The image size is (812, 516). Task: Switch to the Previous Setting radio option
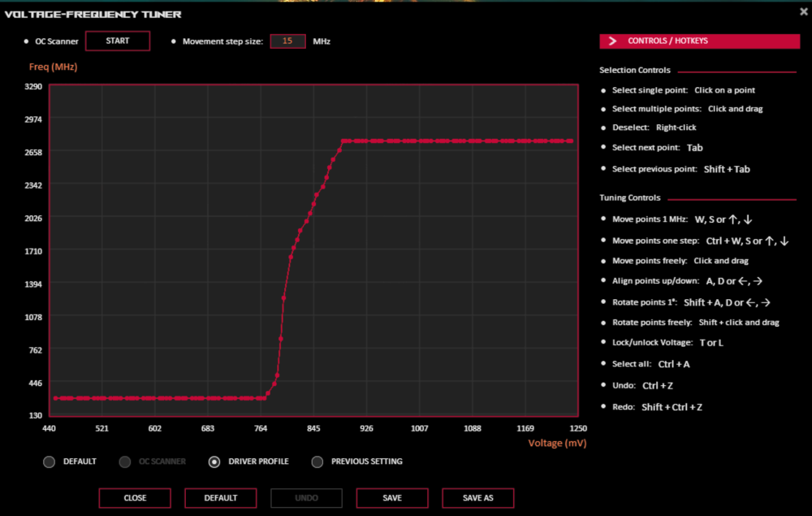317,462
